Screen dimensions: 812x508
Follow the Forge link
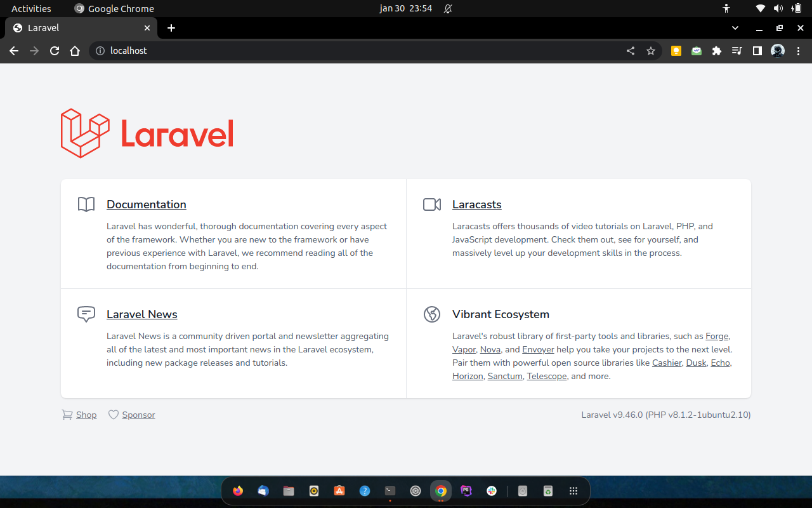click(717, 337)
